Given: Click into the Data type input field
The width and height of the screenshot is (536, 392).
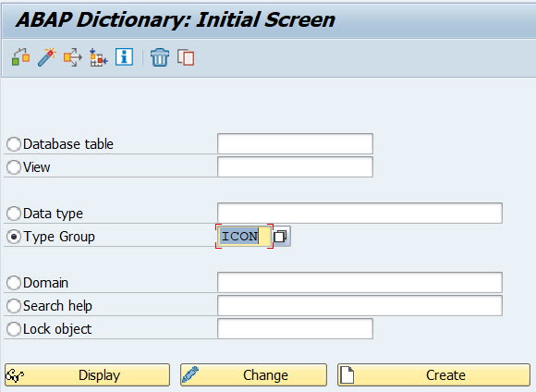Looking at the screenshot, I should coord(359,213).
